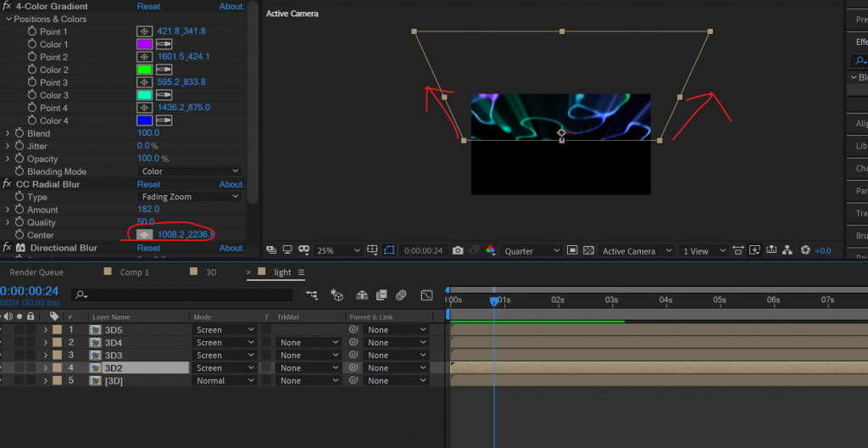
Task: Open the resolution dropdown showing Quarter
Action: pyautogui.click(x=531, y=251)
